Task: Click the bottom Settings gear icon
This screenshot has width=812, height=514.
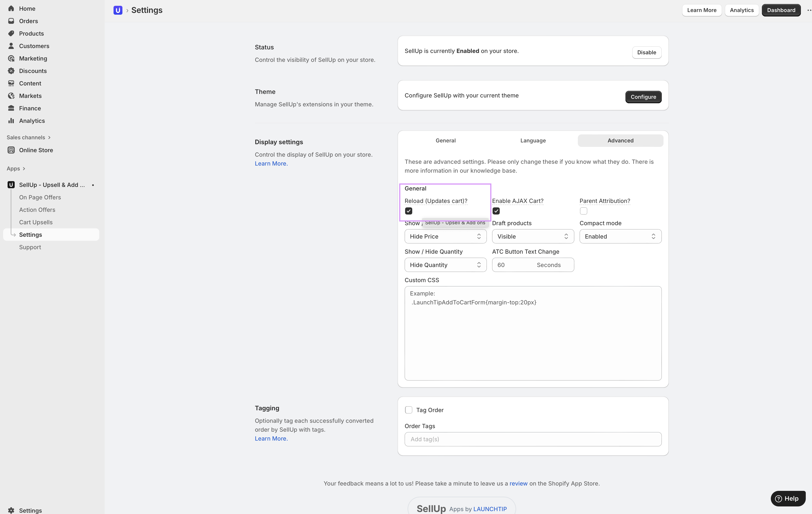Action: coord(11,510)
